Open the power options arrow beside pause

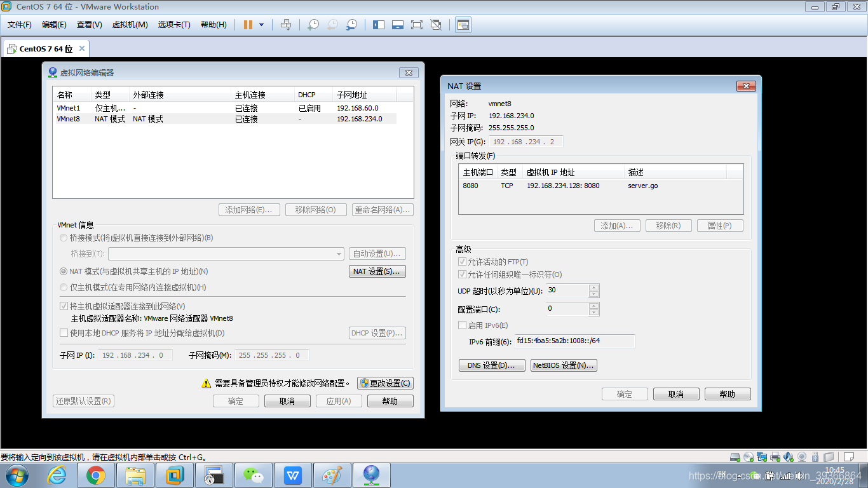[261, 25]
